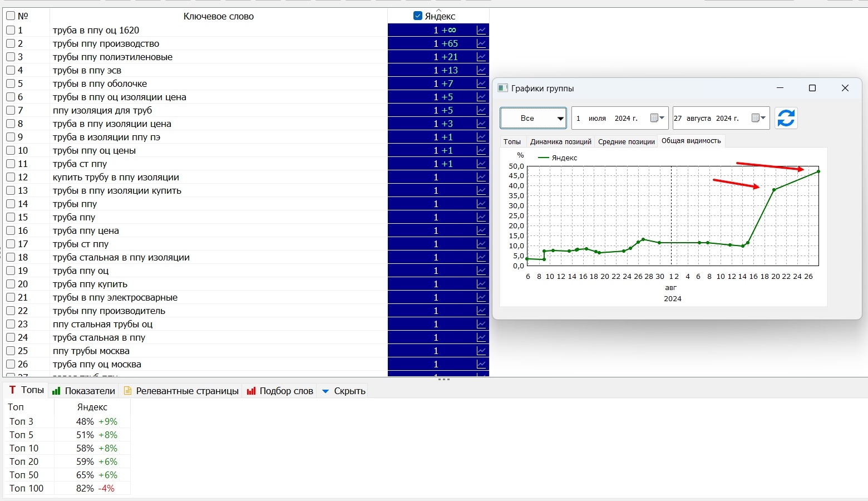Check the box for row 8
The image size is (868, 501).
click(x=11, y=124)
